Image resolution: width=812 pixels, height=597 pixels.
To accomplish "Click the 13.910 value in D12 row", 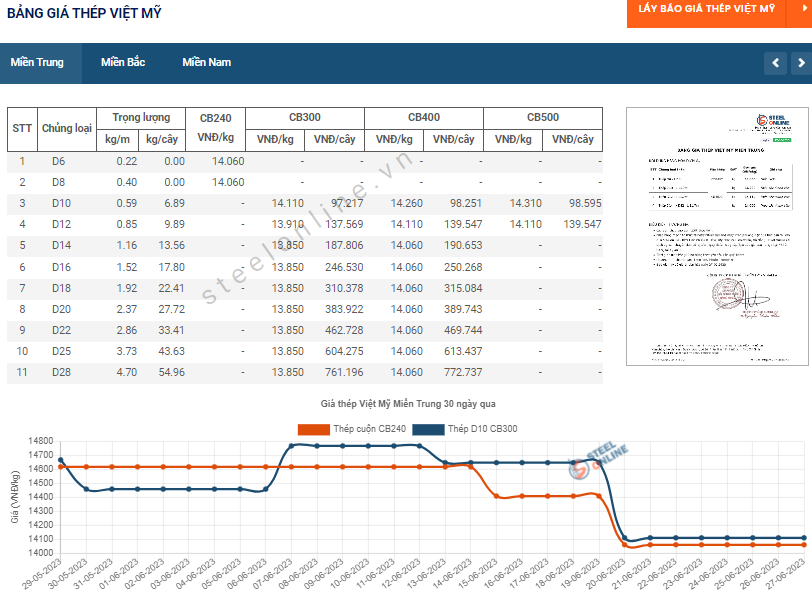I will (x=287, y=224).
